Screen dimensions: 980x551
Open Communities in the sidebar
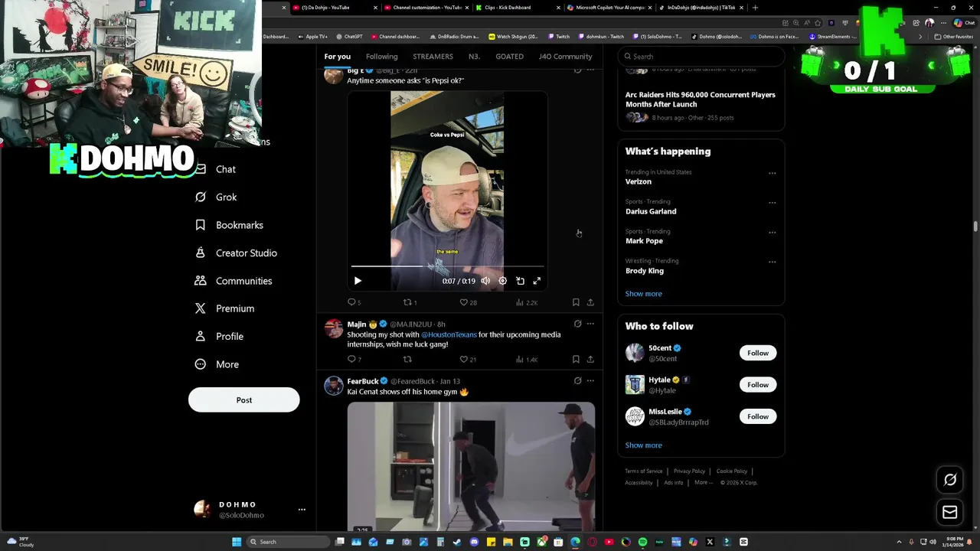click(234, 281)
